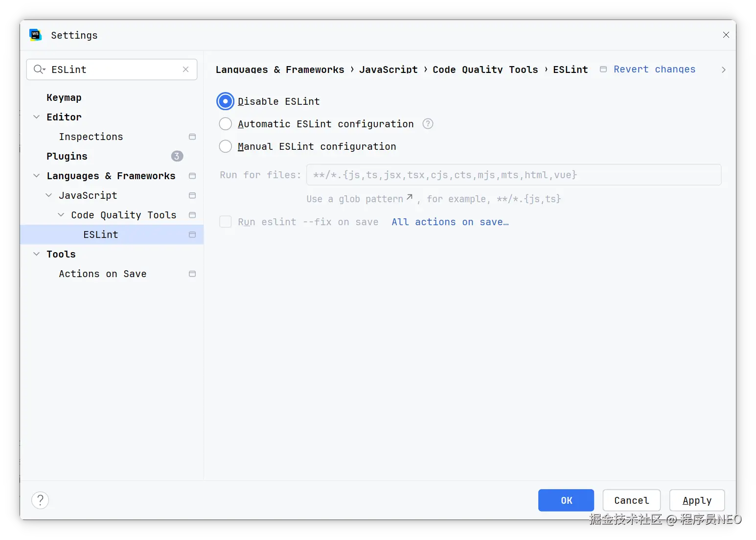Open the Plugins settings page
The width and height of the screenshot is (756, 540).
(x=67, y=156)
